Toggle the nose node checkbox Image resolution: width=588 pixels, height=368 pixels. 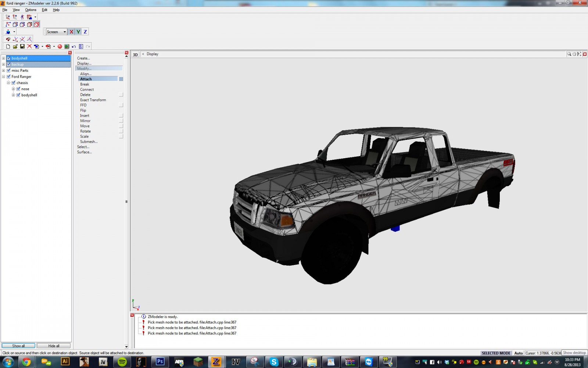click(18, 89)
